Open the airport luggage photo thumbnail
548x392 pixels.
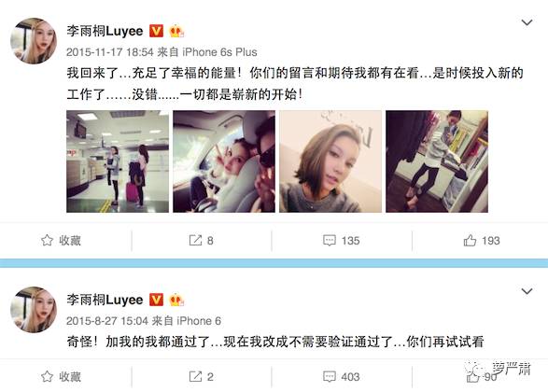pos(118,161)
